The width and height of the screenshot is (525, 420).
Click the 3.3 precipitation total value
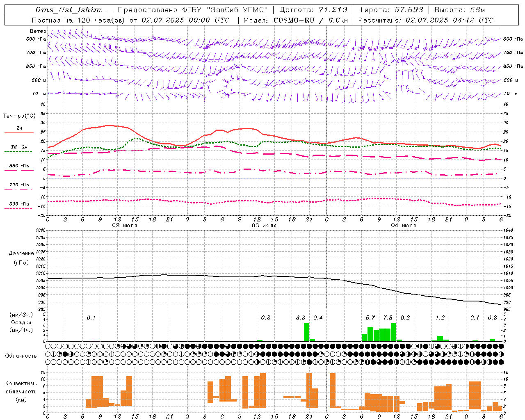coord(301,318)
